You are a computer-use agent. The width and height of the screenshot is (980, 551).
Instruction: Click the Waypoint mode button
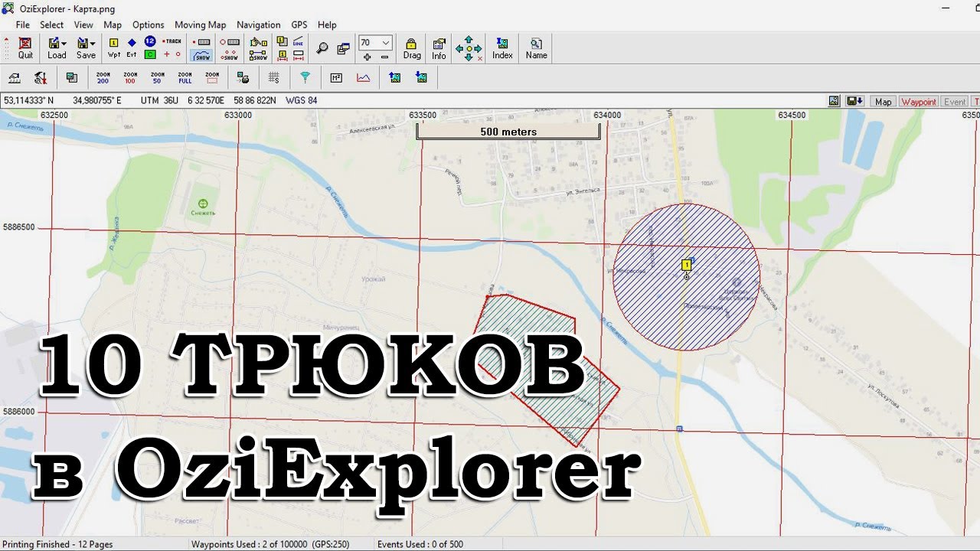coord(918,101)
